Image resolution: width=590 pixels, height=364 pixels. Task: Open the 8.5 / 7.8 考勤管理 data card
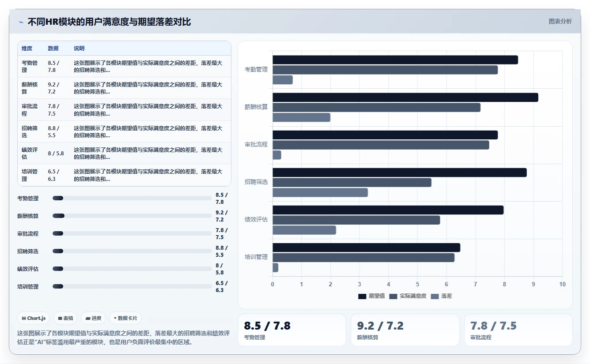click(292, 330)
